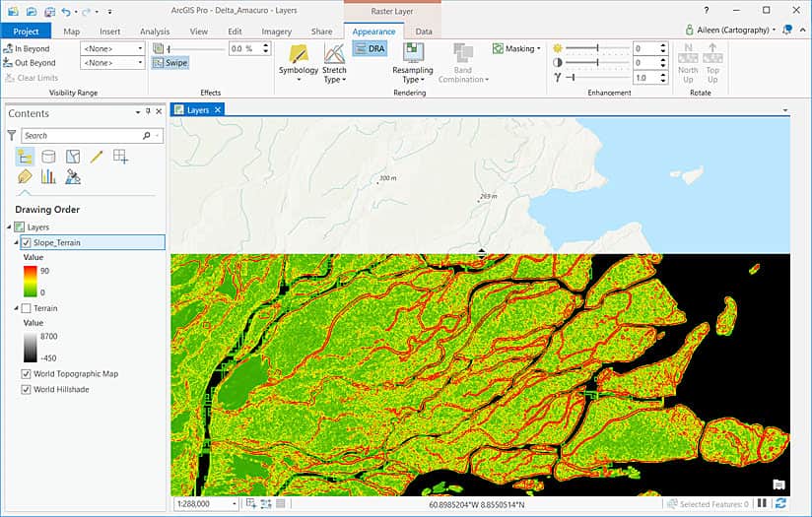Pause map drawing
The image size is (812, 517).
click(x=763, y=503)
